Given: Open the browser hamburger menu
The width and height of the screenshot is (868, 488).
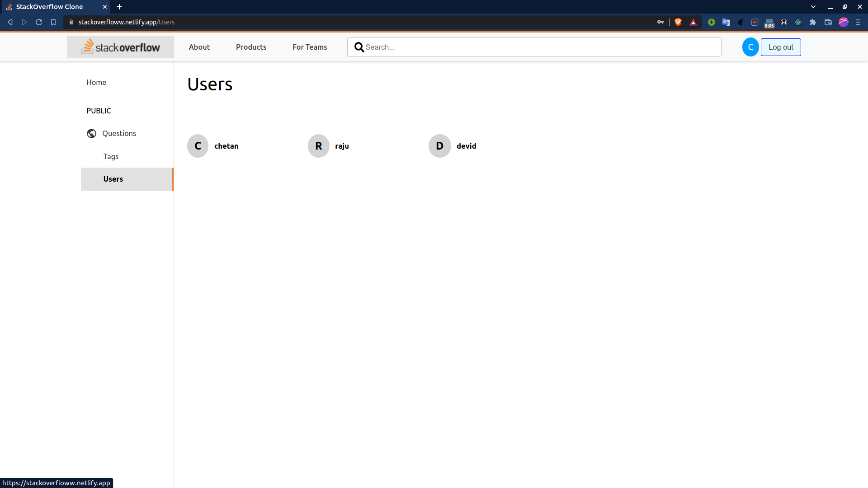Looking at the screenshot, I should pyautogui.click(x=858, y=22).
